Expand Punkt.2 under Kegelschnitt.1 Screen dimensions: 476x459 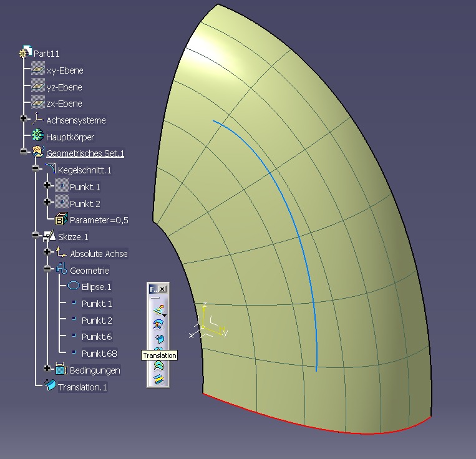pyautogui.click(x=47, y=201)
